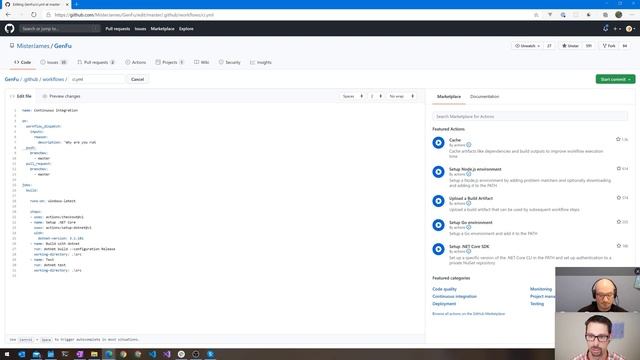Open the GenFu repository title link
The image size is (640, 360).
click(x=63, y=46)
